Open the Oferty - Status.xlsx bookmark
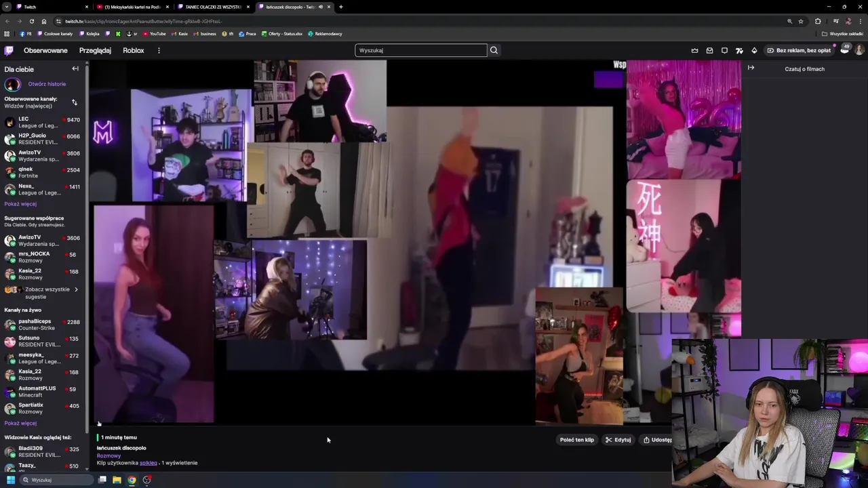The width and height of the screenshot is (868, 488). coord(281,34)
